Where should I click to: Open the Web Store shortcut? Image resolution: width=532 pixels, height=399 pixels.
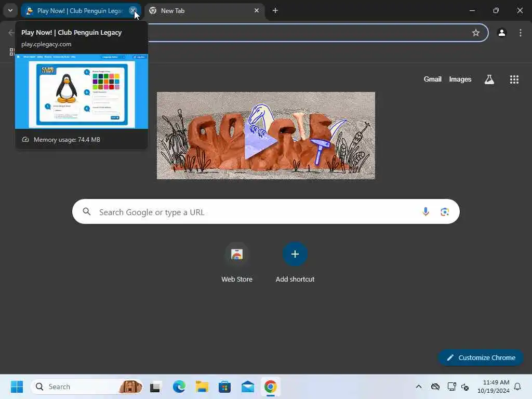pos(237,262)
